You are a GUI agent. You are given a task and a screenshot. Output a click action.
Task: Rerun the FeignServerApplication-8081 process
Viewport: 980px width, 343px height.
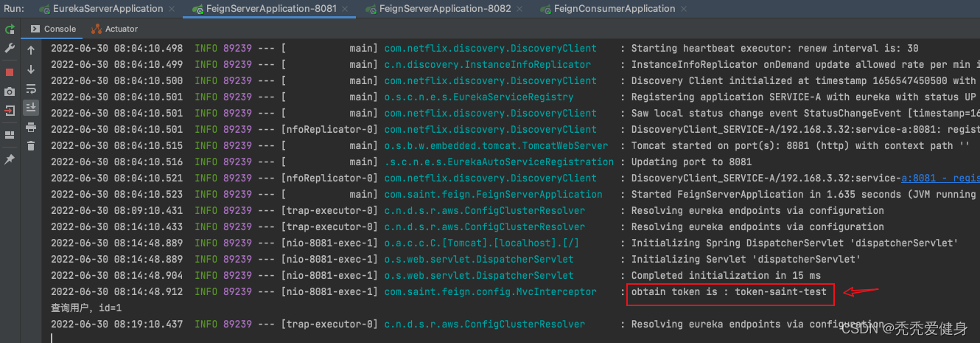pyautogui.click(x=10, y=30)
